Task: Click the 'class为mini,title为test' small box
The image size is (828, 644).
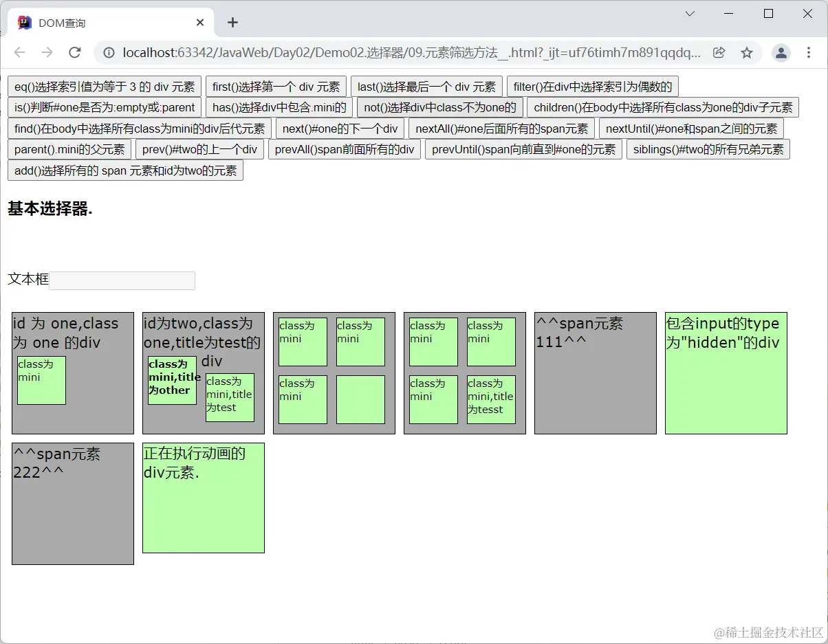Action: click(x=230, y=397)
